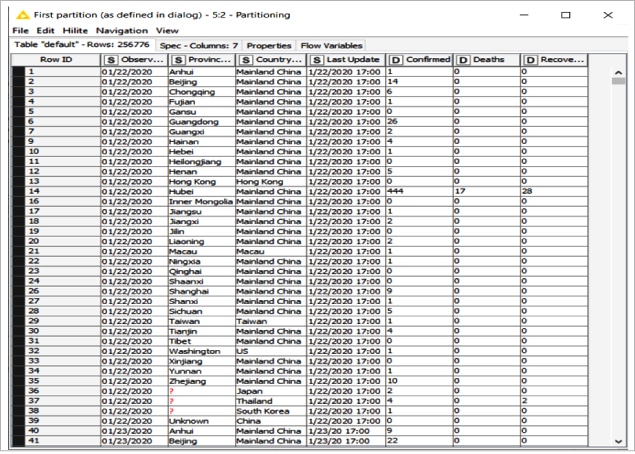Image resolution: width=635 pixels, height=454 pixels.
Task: Maximize the Partitioning window
Action: pyautogui.click(x=566, y=15)
